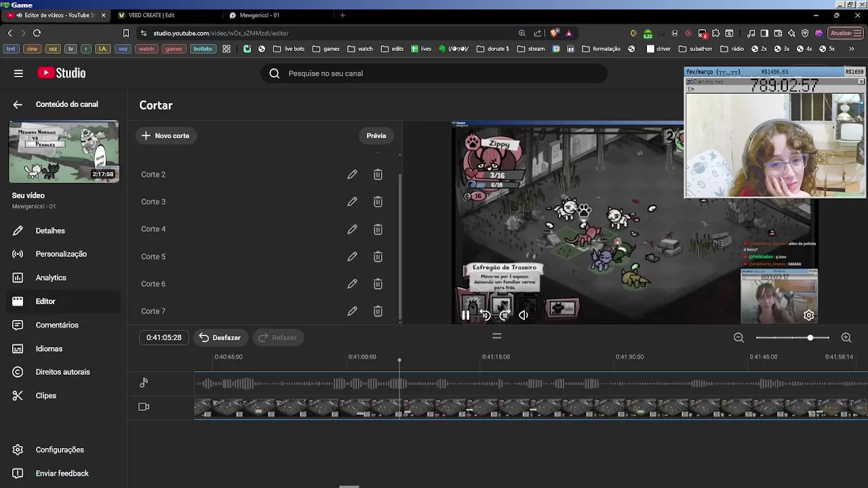Open the video thumbnail in the sidebar
The height and width of the screenshot is (488, 868).
pos(64,152)
